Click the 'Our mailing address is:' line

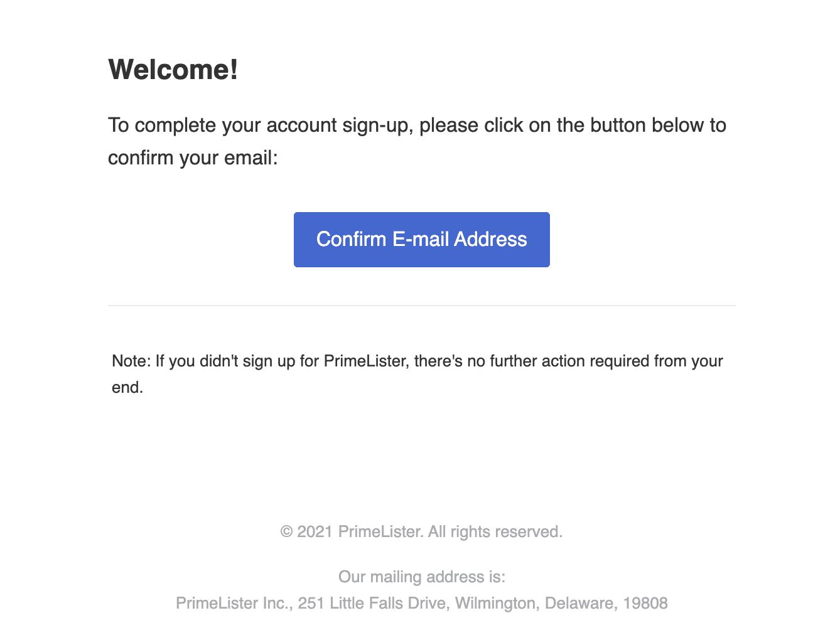422,577
